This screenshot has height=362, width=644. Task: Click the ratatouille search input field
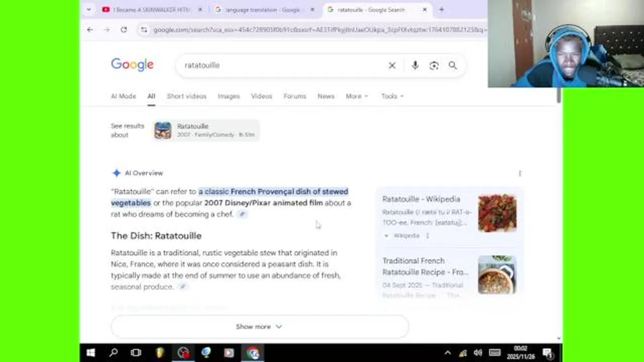pyautogui.click(x=282, y=65)
